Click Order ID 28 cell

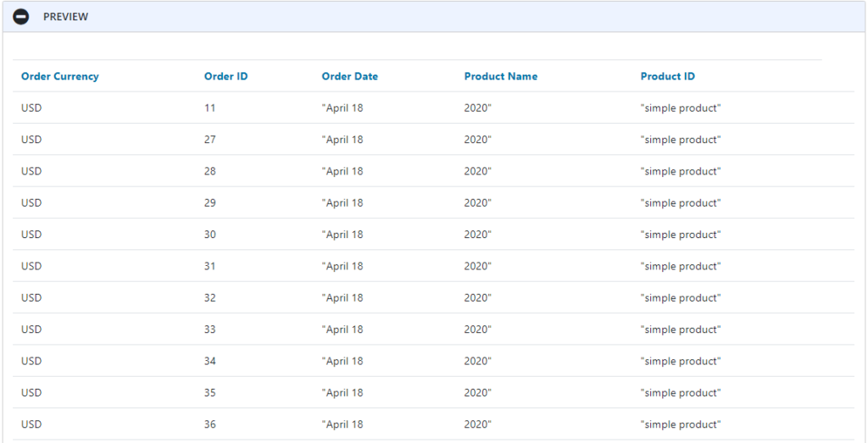click(x=210, y=171)
